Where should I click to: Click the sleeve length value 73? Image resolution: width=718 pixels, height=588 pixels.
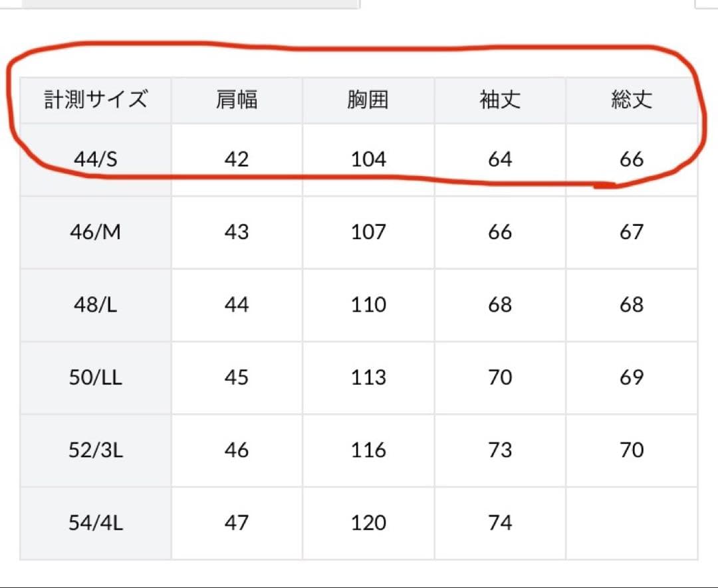pos(500,450)
